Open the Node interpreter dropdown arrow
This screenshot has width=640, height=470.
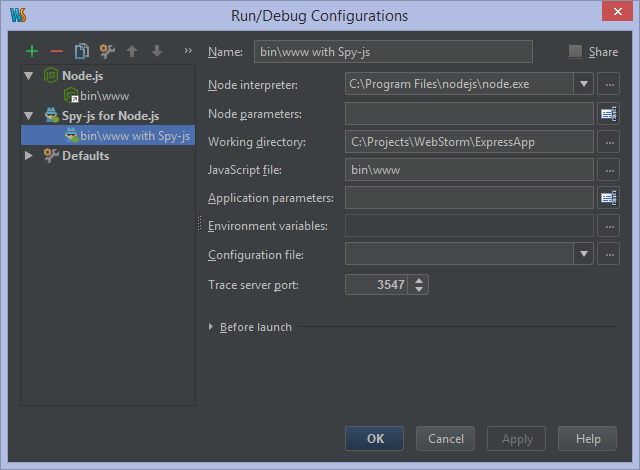(584, 84)
